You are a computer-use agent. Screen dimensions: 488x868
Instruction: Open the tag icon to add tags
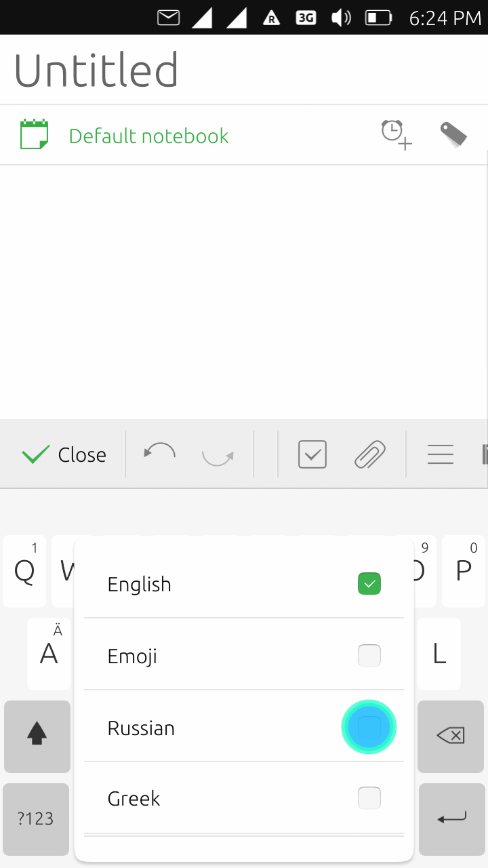coord(453,134)
